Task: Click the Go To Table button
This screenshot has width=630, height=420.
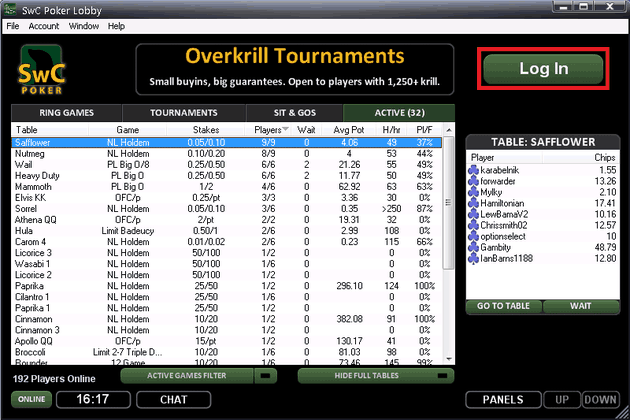Action: [503, 306]
